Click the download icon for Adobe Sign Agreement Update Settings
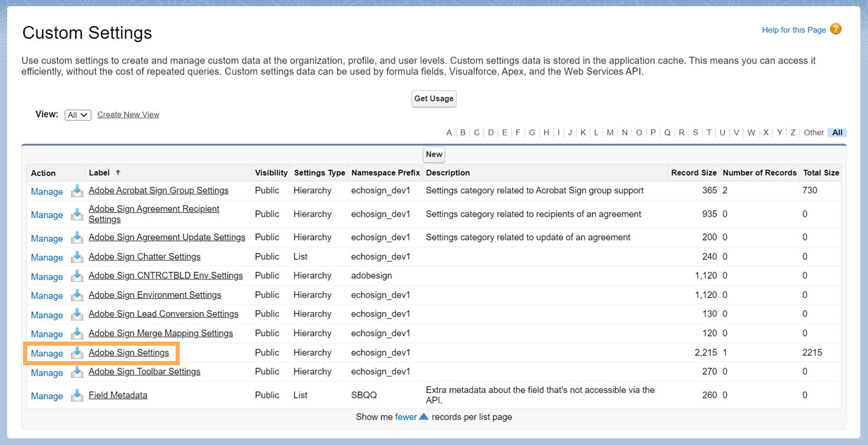Image resolution: width=868 pixels, height=445 pixels. (x=77, y=238)
